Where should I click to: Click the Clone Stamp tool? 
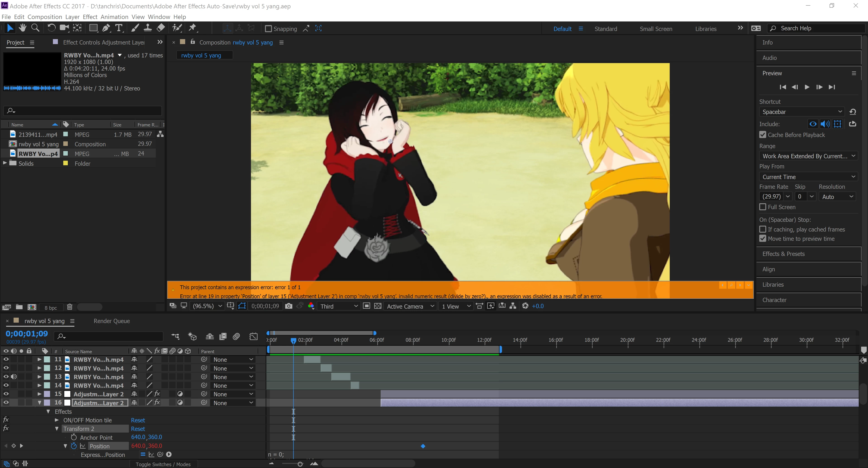(147, 28)
